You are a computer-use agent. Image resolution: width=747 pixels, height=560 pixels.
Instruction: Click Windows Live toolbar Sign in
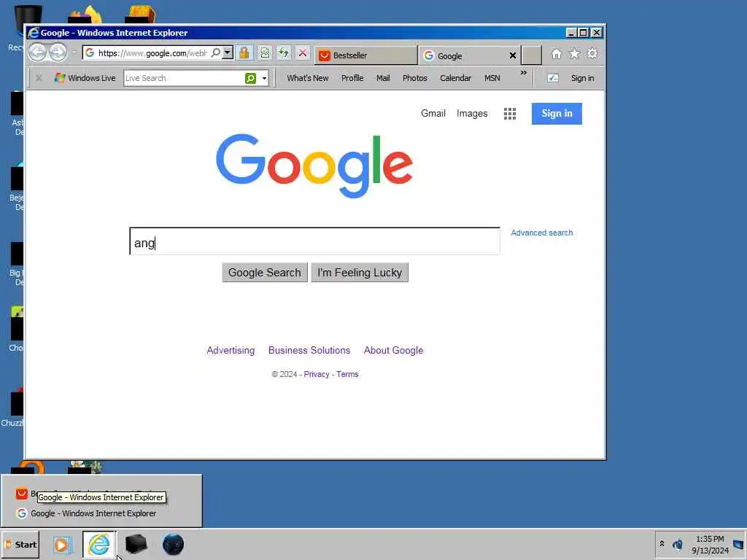click(582, 78)
